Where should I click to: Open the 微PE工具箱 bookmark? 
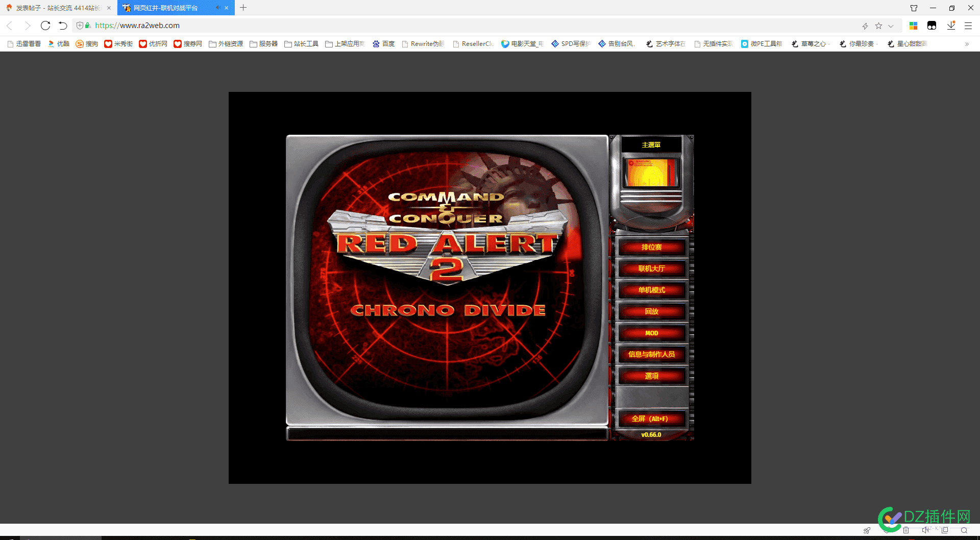pyautogui.click(x=762, y=44)
